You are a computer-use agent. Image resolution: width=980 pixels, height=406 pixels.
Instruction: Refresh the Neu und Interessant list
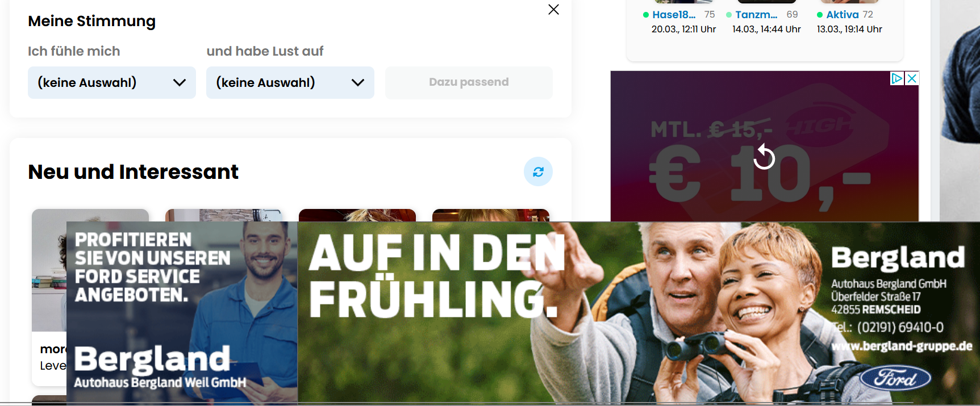[538, 171]
